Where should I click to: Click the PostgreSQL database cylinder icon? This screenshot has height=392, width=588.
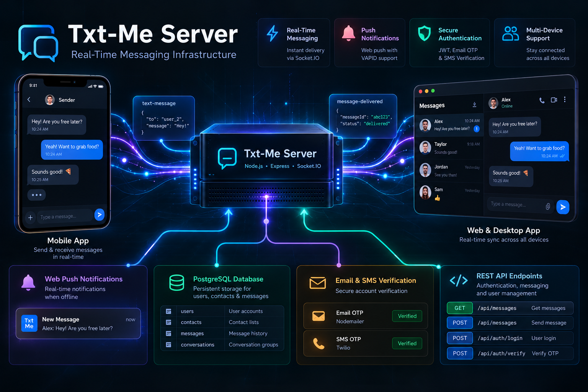click(x=177, y=283)
